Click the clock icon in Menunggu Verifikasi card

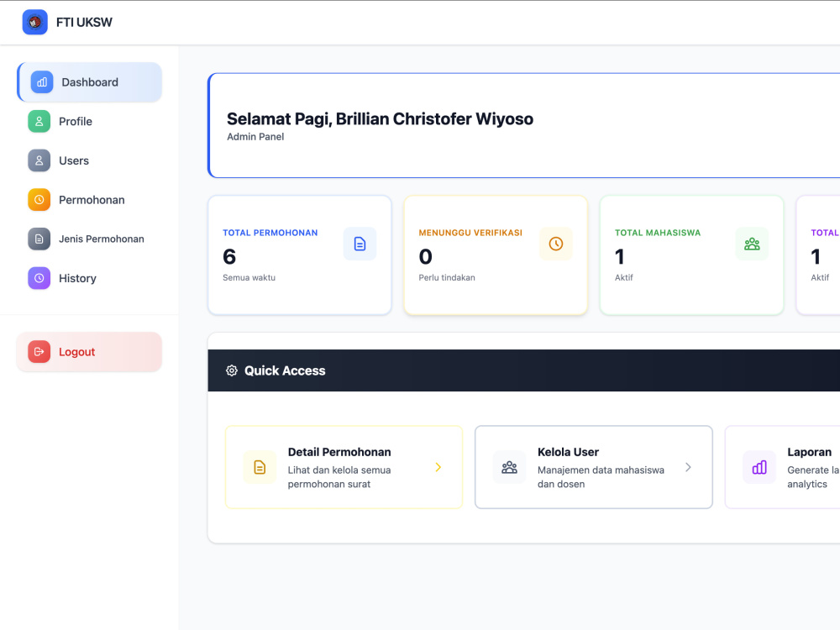click(x=556, y=244)
